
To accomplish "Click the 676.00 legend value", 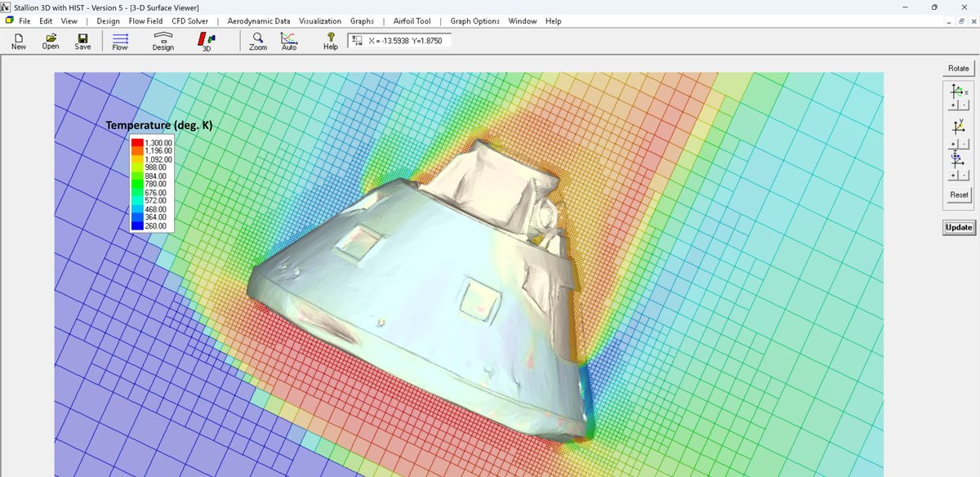I will 156,193.
